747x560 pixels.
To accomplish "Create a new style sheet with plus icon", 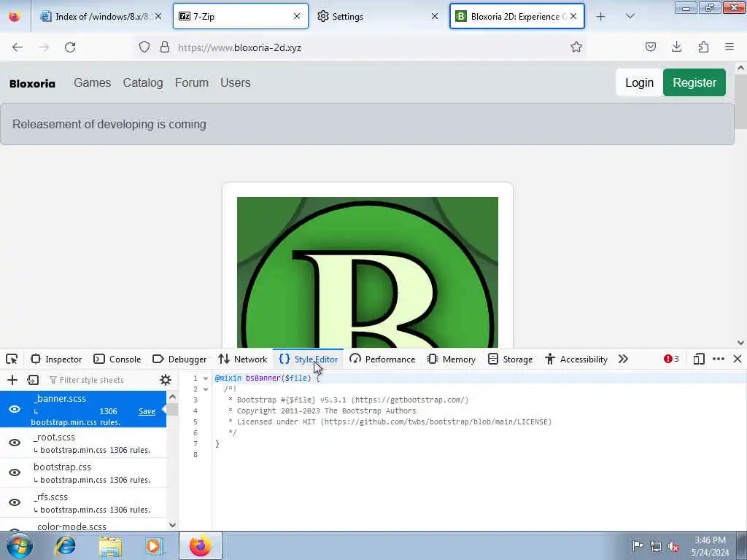I will coord(12,379).
